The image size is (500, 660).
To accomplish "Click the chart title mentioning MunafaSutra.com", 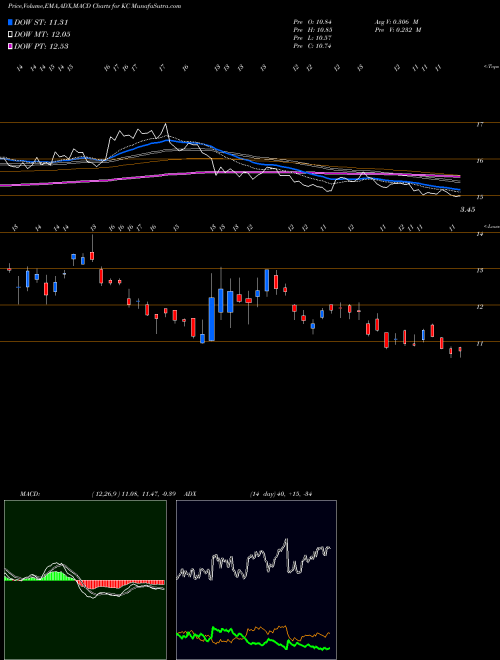I will click(95, 6).
